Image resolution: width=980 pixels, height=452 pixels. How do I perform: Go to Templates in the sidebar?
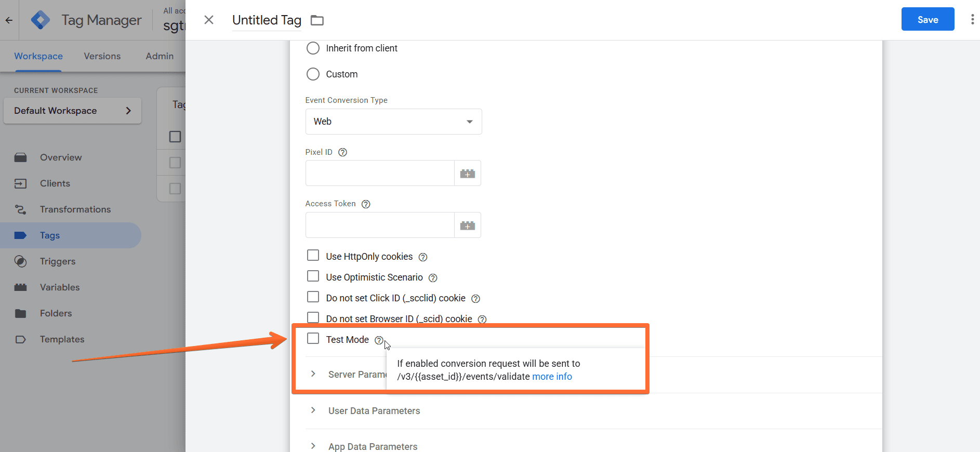coord(62,339)
